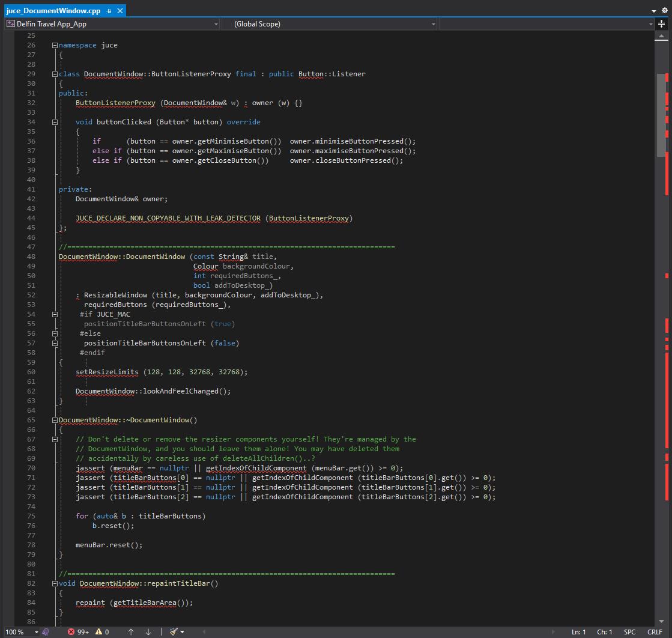Select the juce_DocumentWindow.cpp tab
672x638 pixels.
[53, 11]
